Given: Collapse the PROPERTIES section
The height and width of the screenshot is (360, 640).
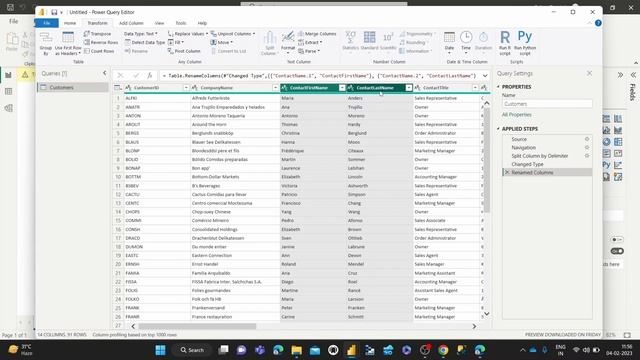Looking at the screenshot, I should 498,87.
